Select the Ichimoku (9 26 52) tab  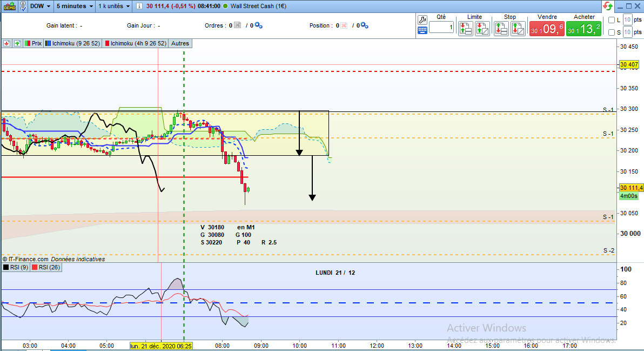point(73,44)
